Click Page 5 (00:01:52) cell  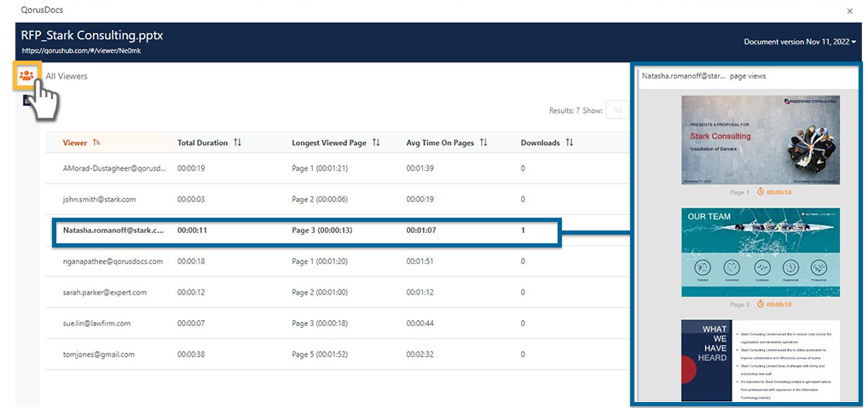[x=321, y=354]
